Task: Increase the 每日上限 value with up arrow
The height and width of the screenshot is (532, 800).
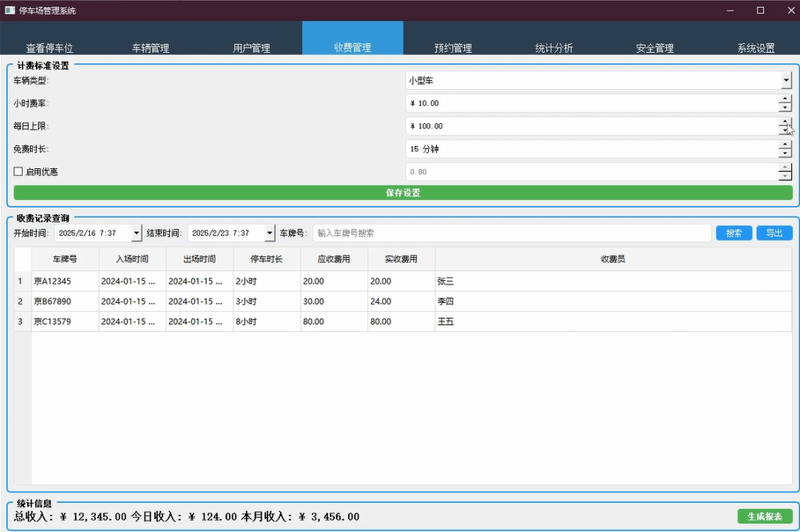Action: (785, 122)
